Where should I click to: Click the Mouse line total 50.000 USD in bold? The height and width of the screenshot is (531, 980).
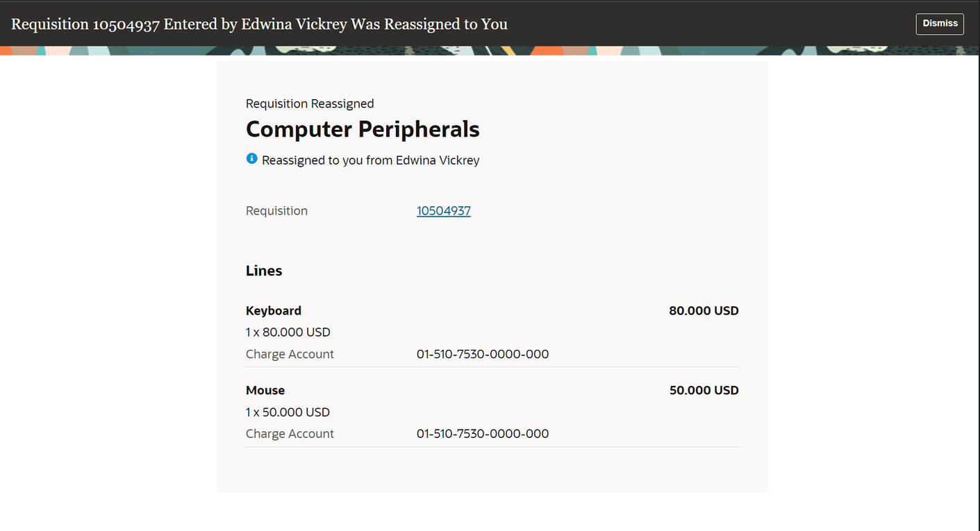(x=704, y=391)
